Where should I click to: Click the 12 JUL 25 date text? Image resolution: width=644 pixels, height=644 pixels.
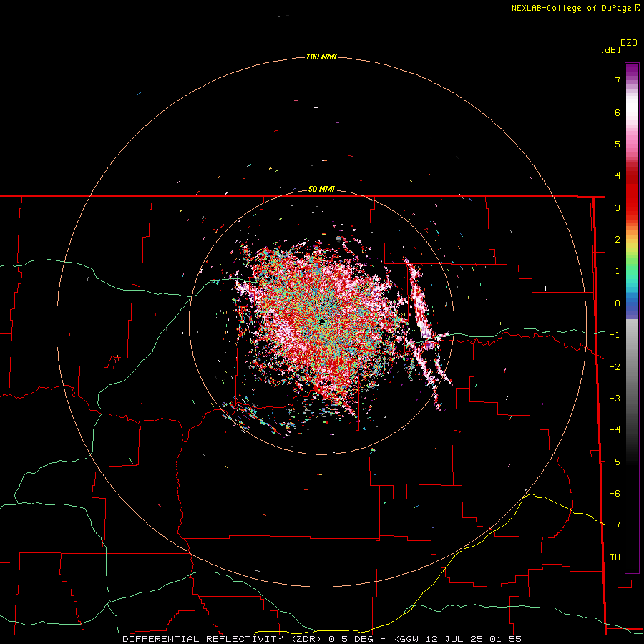coord(454,639)
